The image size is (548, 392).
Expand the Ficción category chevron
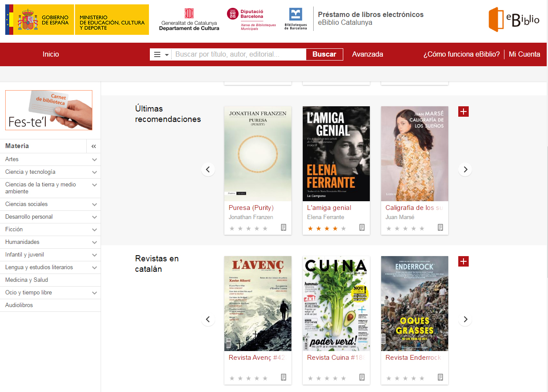click(95, 230)
